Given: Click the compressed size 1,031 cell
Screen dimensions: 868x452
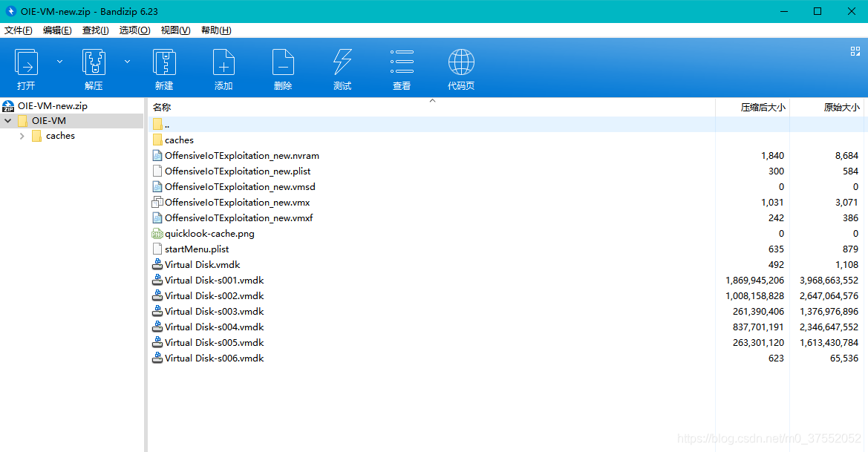Looking at the screenshot, I should pos(773,203).
